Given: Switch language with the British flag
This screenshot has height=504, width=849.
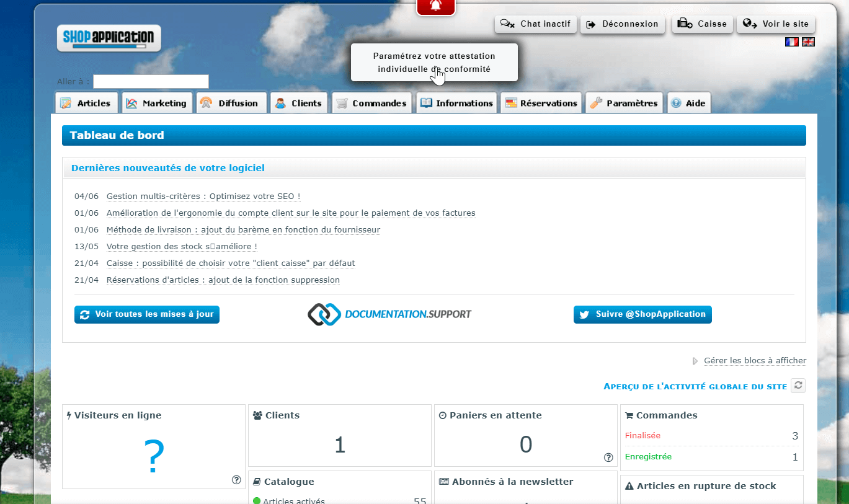Looking at the screenshot, I should (x=808, y=42).
